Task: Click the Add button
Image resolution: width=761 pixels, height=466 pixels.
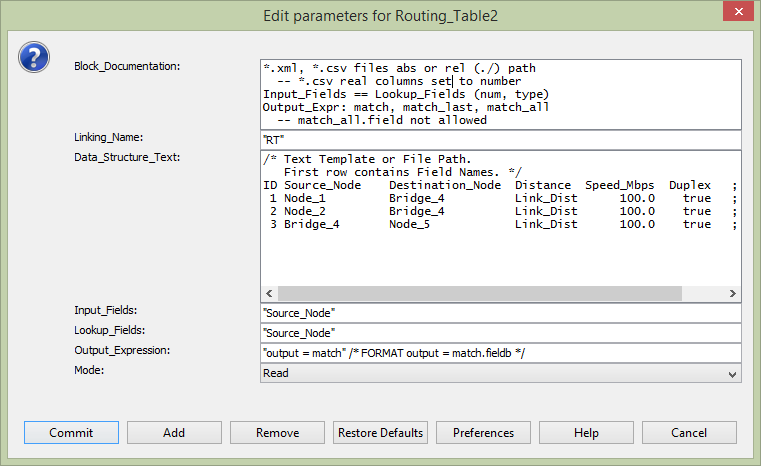Action: pyautogui.click(x=174, y=433)
